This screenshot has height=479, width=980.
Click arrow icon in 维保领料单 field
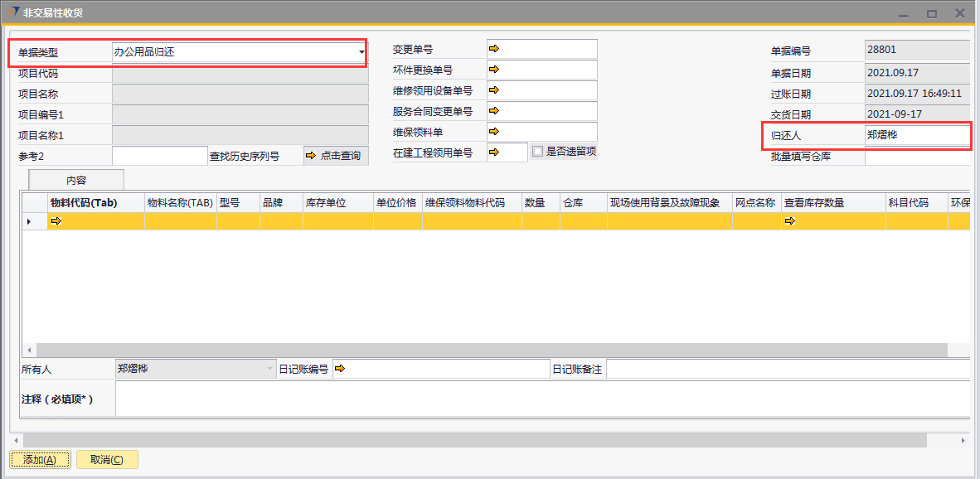point(494,132)
